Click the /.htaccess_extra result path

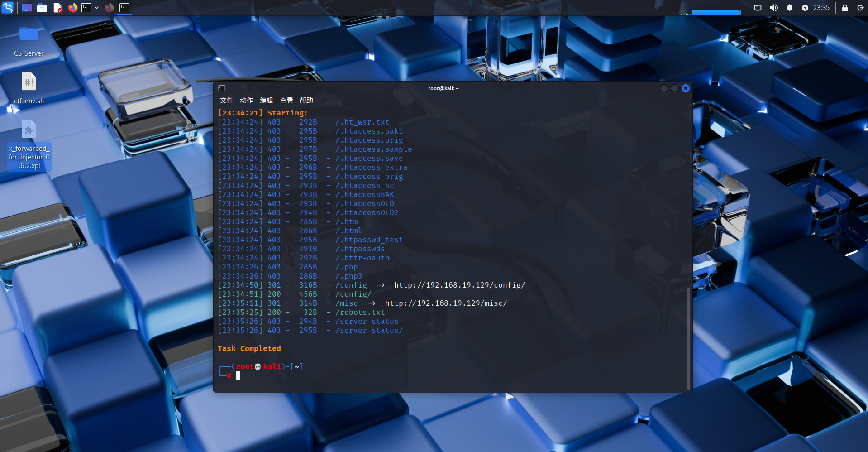(371, 167)
